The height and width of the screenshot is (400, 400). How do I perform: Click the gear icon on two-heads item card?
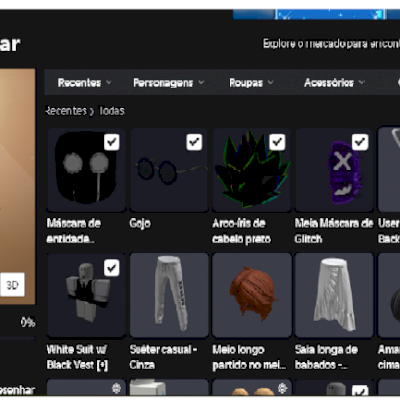[282, 388]
